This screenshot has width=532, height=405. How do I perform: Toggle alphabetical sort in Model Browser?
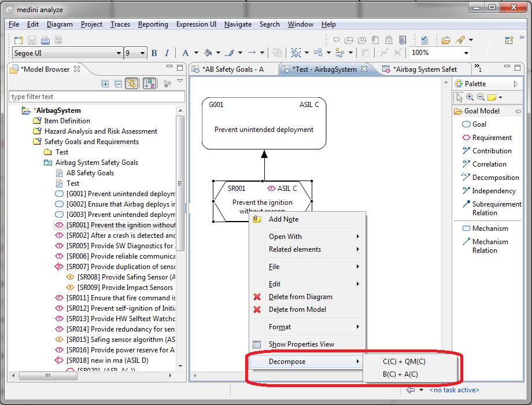pyautogui.click(x=149, y=84)
